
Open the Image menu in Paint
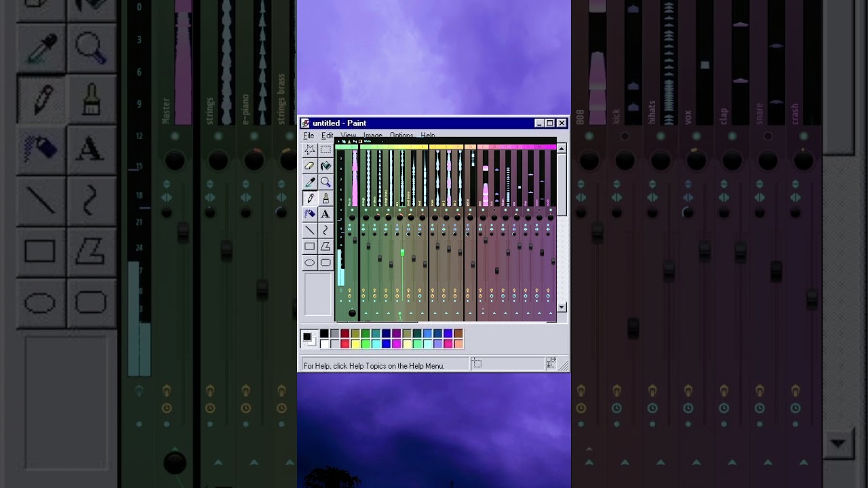(x=373, y=136)
